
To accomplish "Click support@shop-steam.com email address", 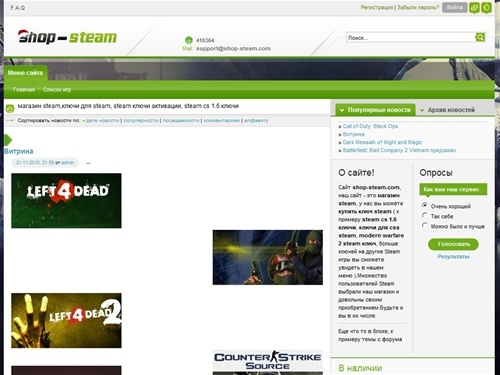I will point(233,49).
